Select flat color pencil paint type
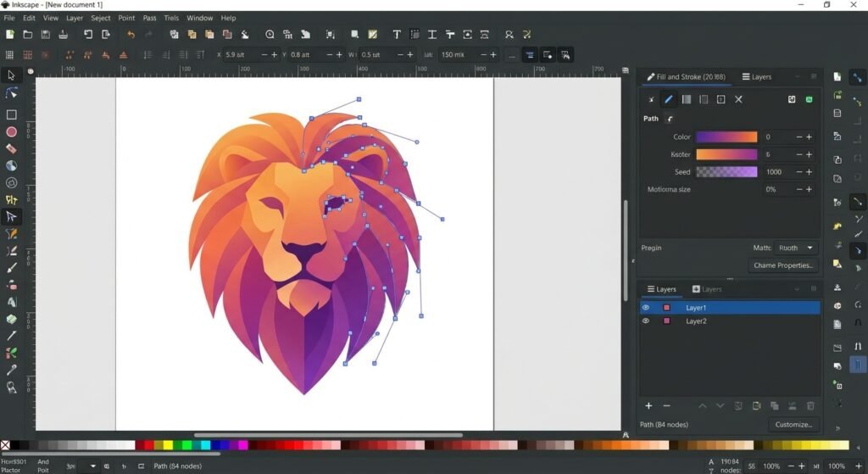 pyautogui.click(x=669, y=100)
